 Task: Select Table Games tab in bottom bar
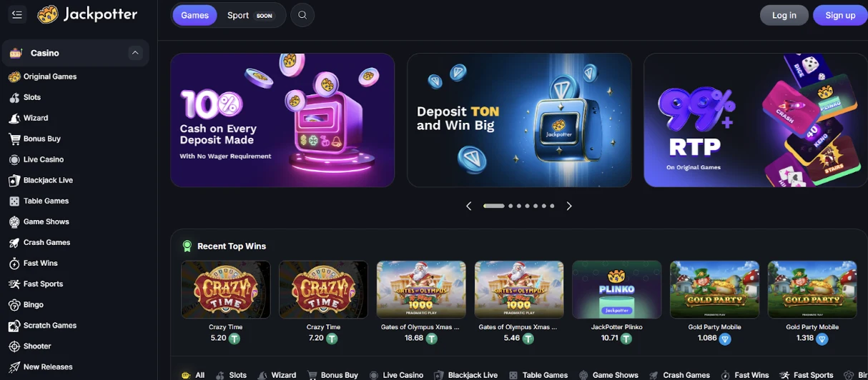click(x=538, y=375)
